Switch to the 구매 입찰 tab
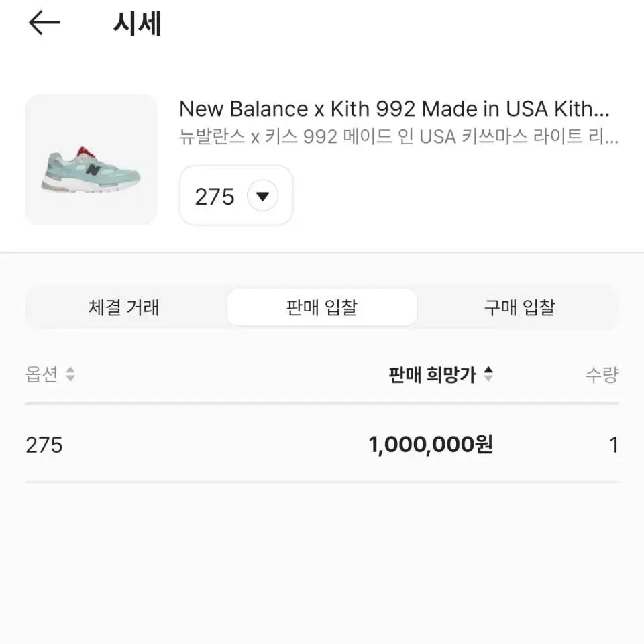The width and height of the screenshot is (644, 644). pyautogui.click(x=519, y=307)
